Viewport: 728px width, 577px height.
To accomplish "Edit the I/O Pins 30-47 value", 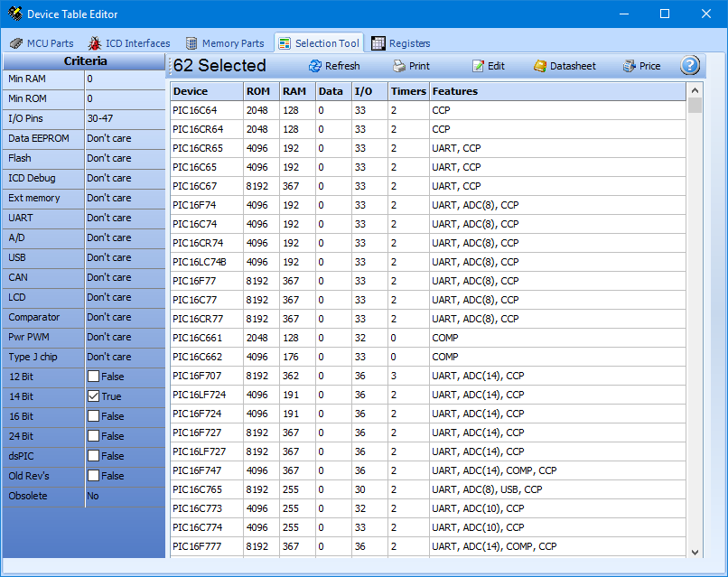I will pyautogui.click(x=126, y=118).
